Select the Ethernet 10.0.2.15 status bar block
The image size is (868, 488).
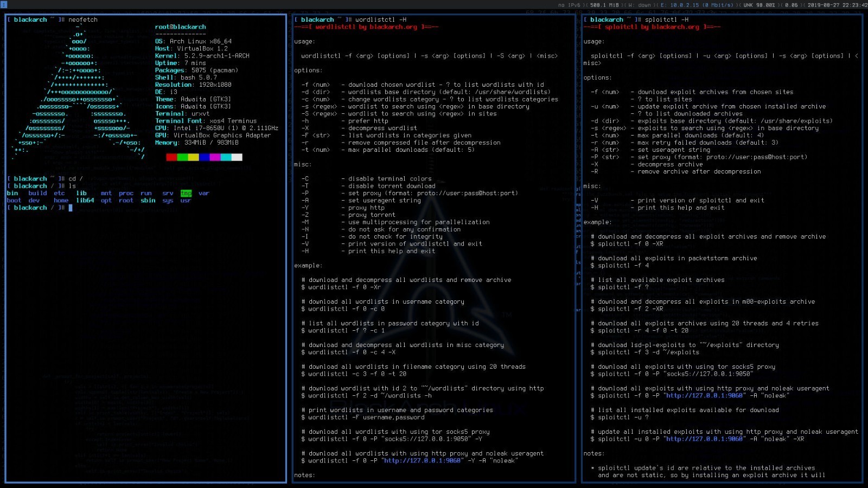click(x=697, y=5)
